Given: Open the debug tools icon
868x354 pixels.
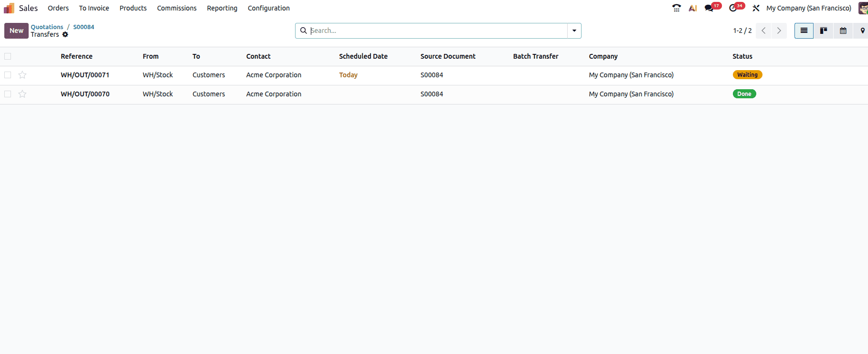Looking at the screenshot, I should click(x=756, y=8).
